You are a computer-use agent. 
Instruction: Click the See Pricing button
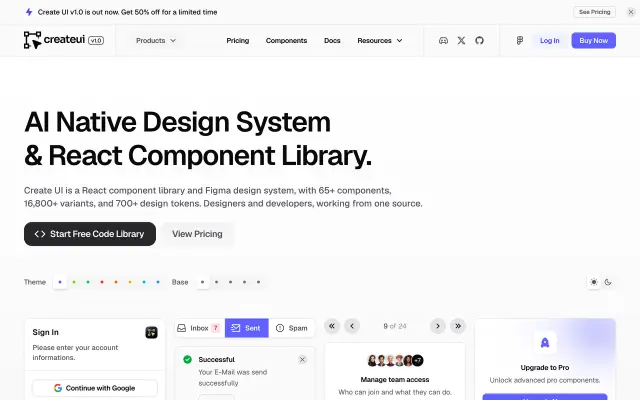point(594,12)
